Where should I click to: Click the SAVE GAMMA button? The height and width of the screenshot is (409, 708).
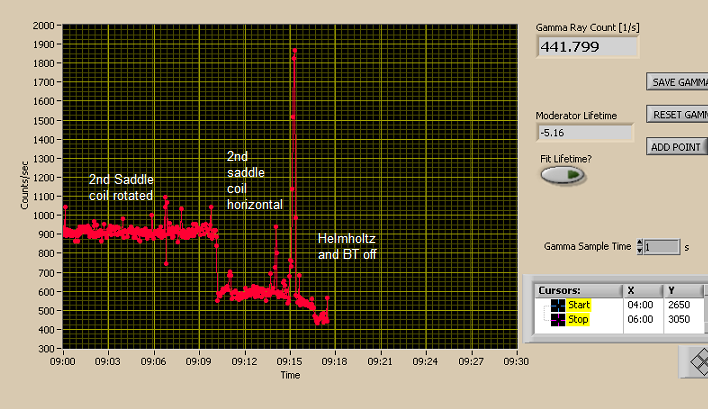tap(677, 82)
